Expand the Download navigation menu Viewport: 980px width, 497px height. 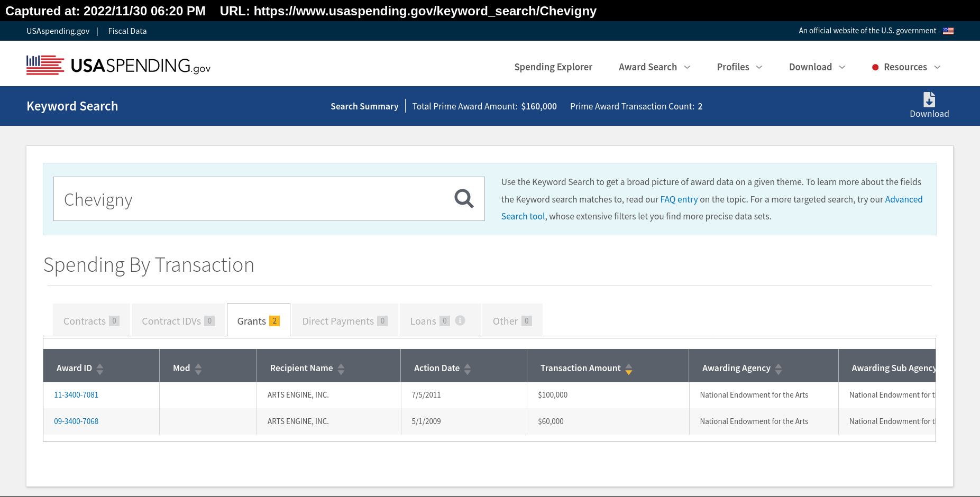pos(817,67)
